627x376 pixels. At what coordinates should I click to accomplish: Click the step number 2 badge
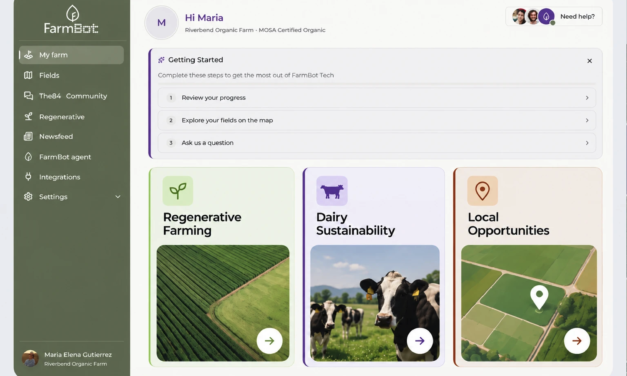(171, 120)
